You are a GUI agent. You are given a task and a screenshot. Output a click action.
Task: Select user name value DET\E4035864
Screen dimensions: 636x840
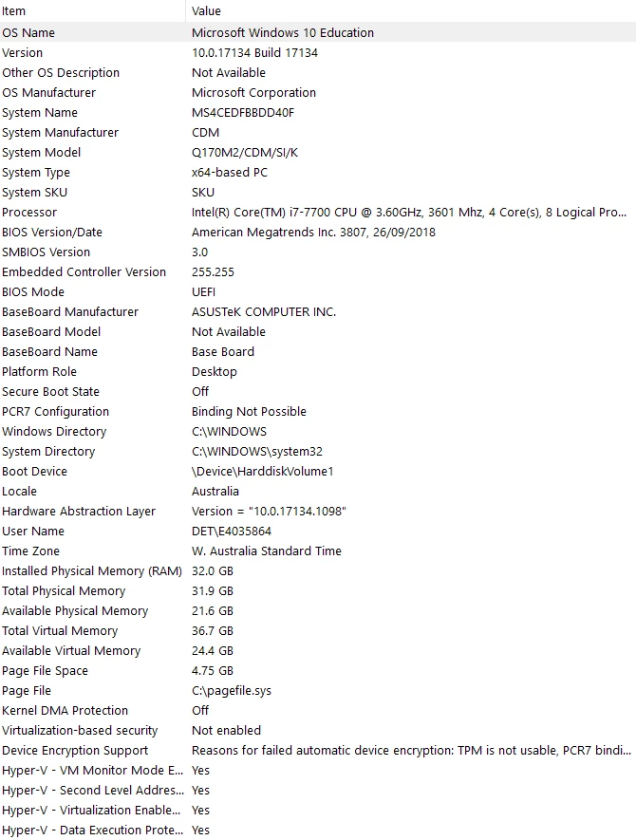point(232,531)
